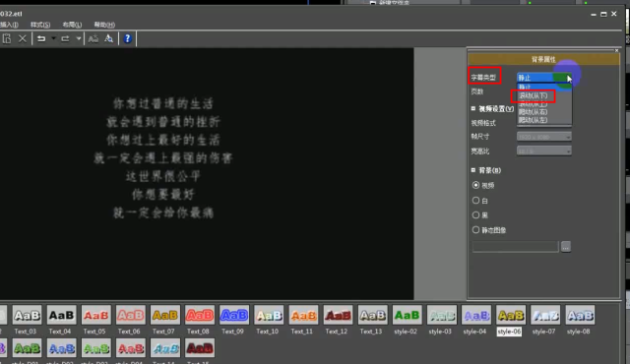The width and height of the screenshot is (630, 364).
Task: Click the undo arrow icon
Action: tap(41, 39)
